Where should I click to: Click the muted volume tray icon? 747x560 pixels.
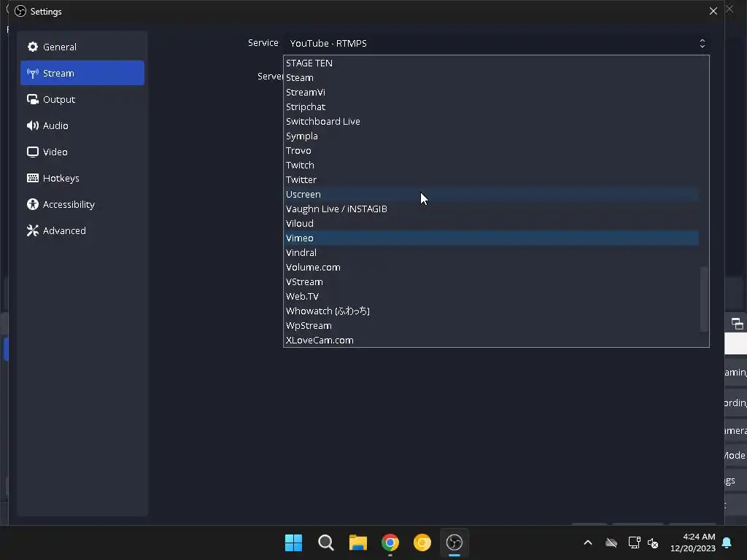(653, 542)
